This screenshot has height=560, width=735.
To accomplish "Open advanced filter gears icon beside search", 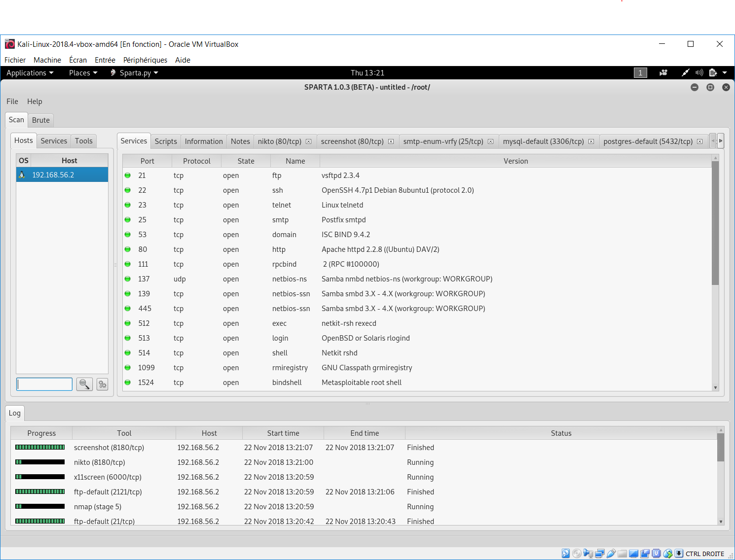I will click(x=102, y=384).
